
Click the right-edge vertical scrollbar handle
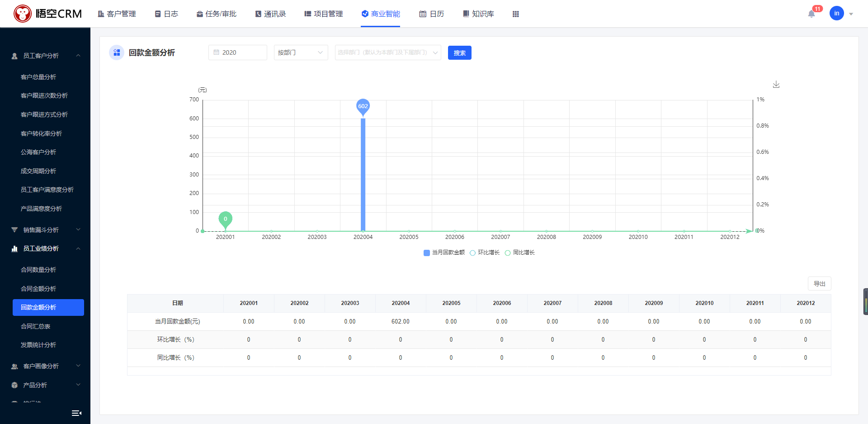click(x=865, y=301)
